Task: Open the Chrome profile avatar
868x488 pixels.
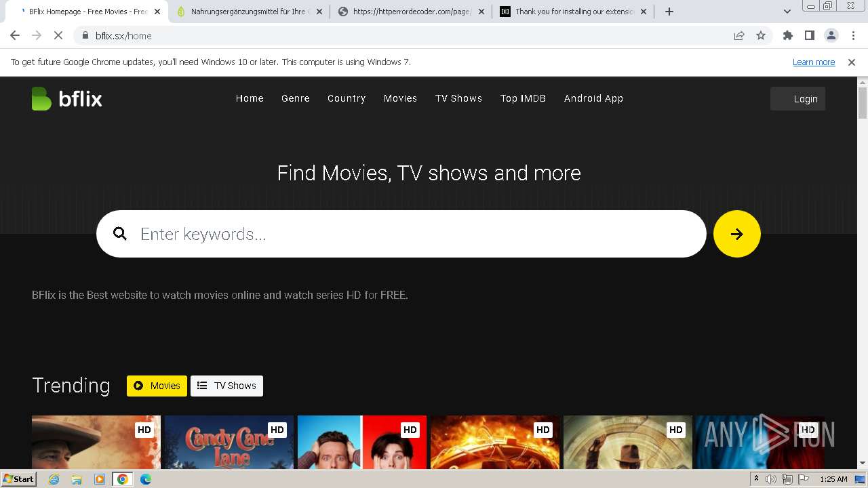Action: pos(831,36)
